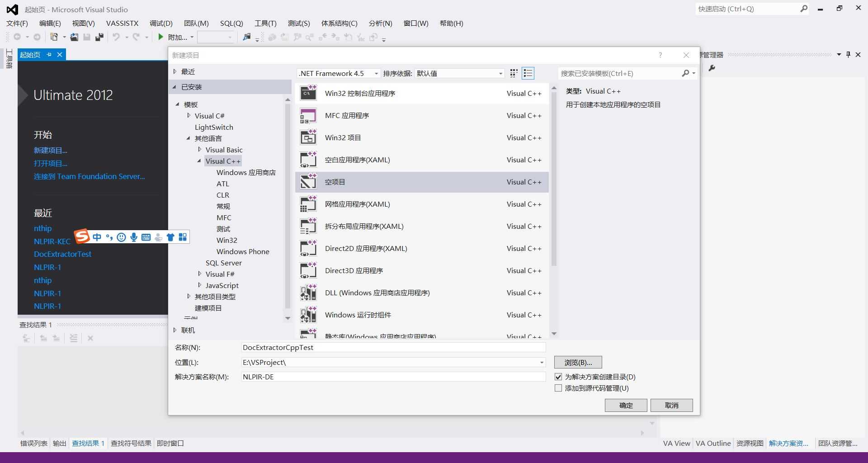This screenshot has height=463, width=868.
Task: Open the sort by dropdown
Action: (459, 74)
